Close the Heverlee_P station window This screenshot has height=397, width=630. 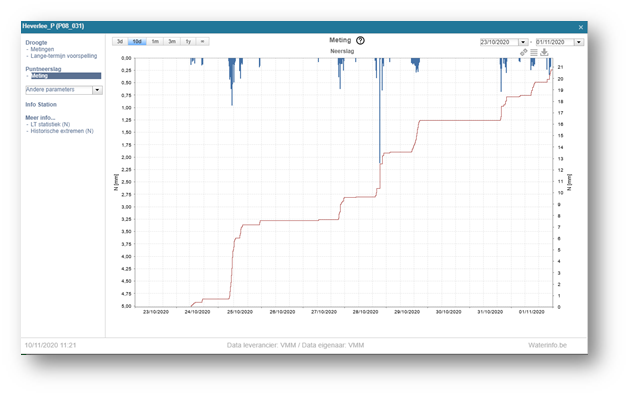(x=581, y=27)
